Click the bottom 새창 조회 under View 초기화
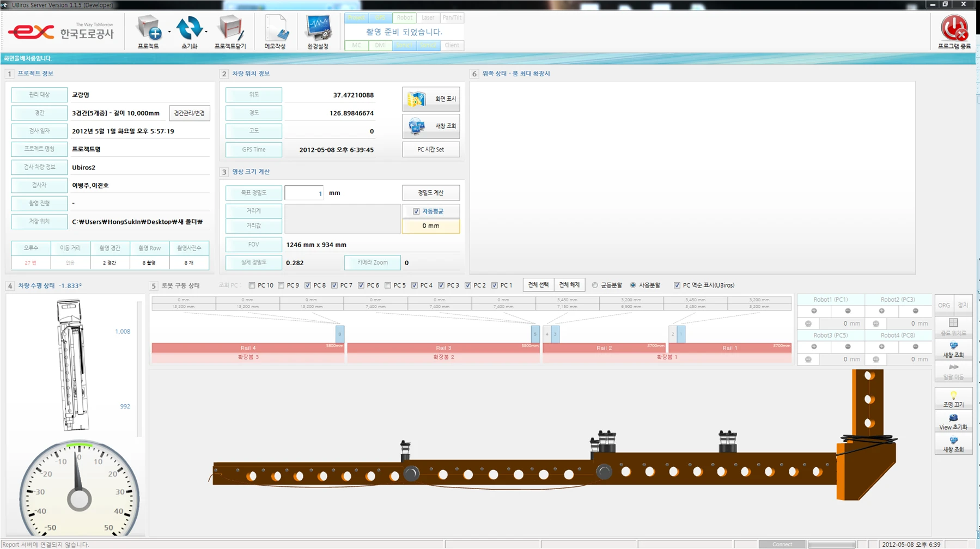The image size is (980, 549). point(953,444)
